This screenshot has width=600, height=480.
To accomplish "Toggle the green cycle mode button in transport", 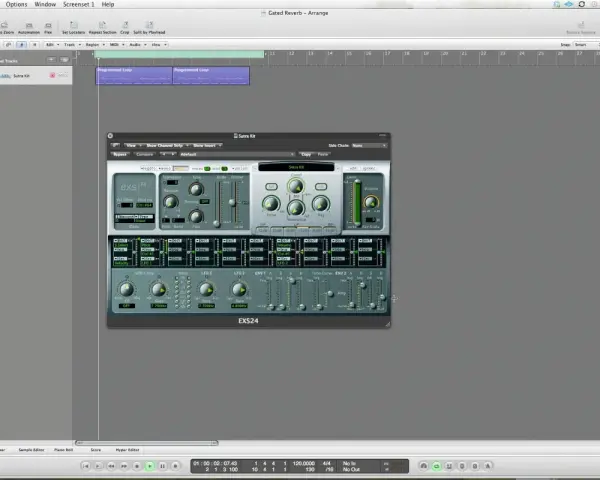I will (436, 466).
